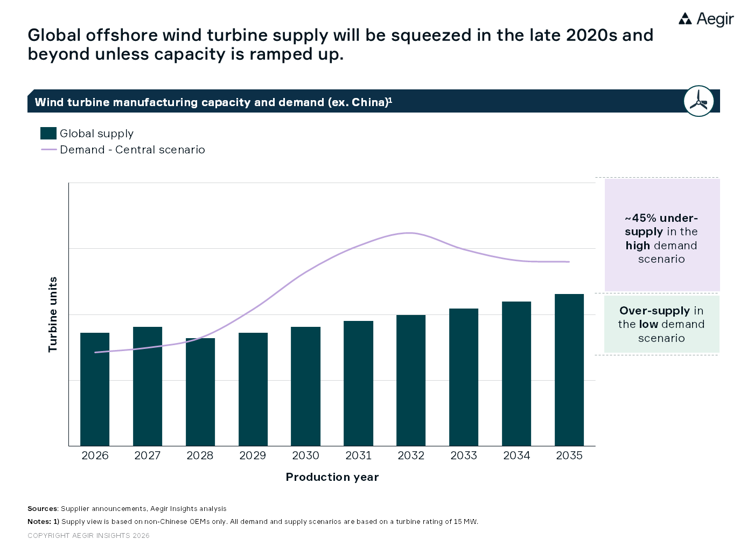The width and height of the screenshot is (747, 560).
Task: Click the '2027' axis label
Action: click(148, 456)
